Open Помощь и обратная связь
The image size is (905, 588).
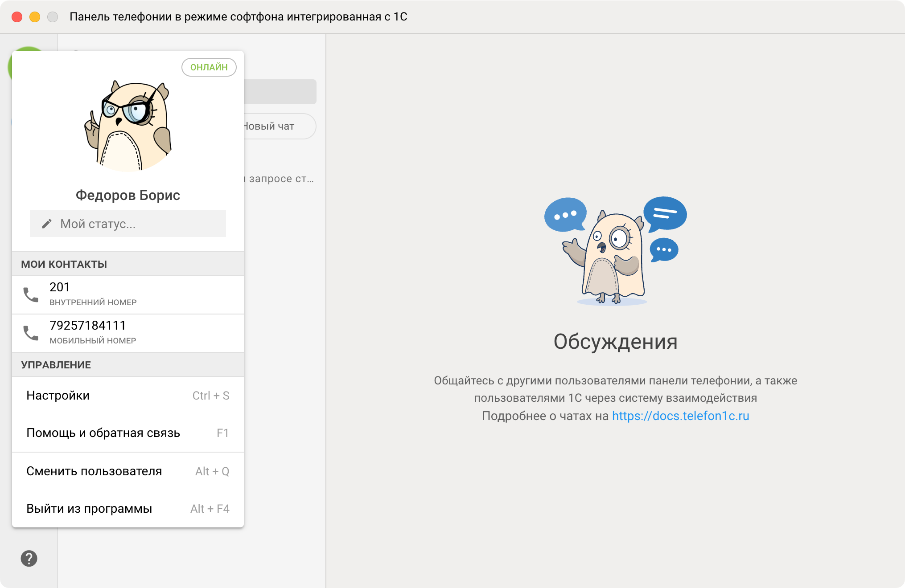tap(128, 433)
